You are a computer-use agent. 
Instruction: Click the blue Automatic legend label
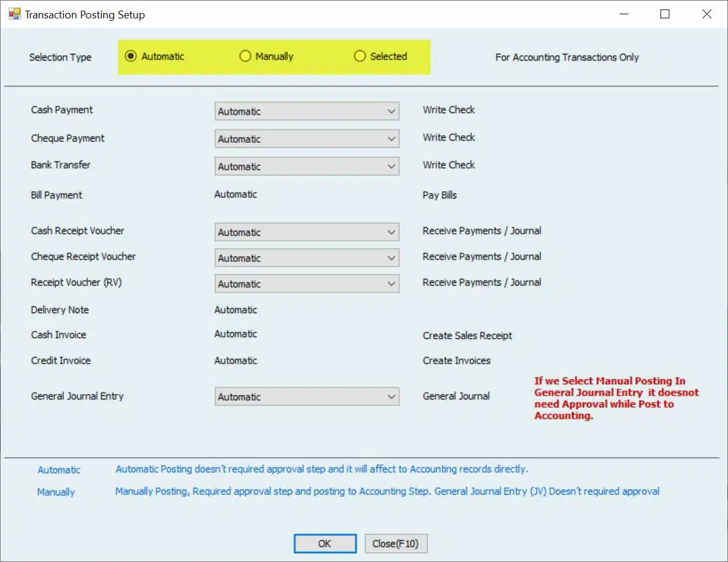[x=59, y=470]
